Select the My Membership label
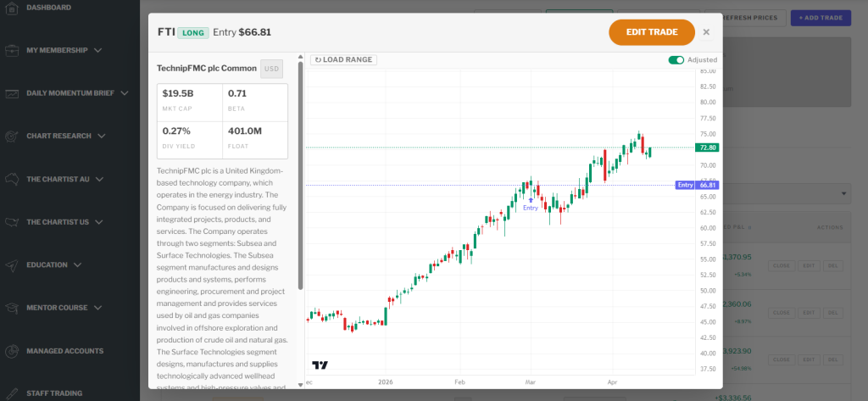 (x=57, y=50)
